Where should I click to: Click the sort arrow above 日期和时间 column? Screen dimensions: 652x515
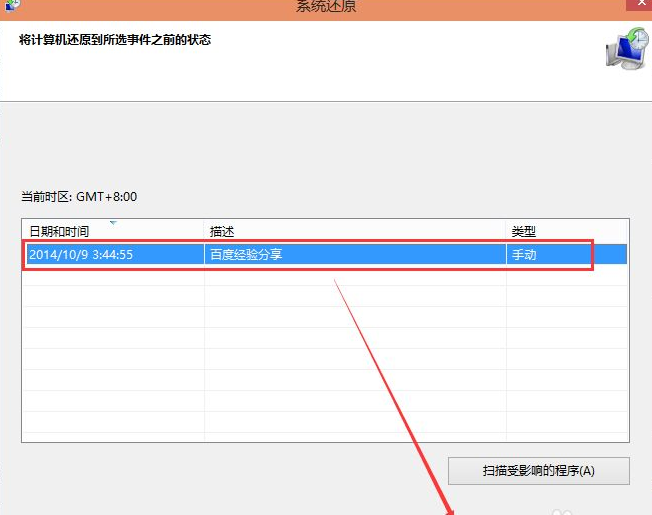pyautogui.click(x=113, y=222)
